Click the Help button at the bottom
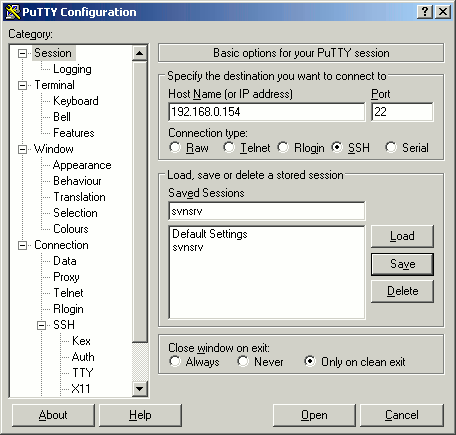 [140, 415]
